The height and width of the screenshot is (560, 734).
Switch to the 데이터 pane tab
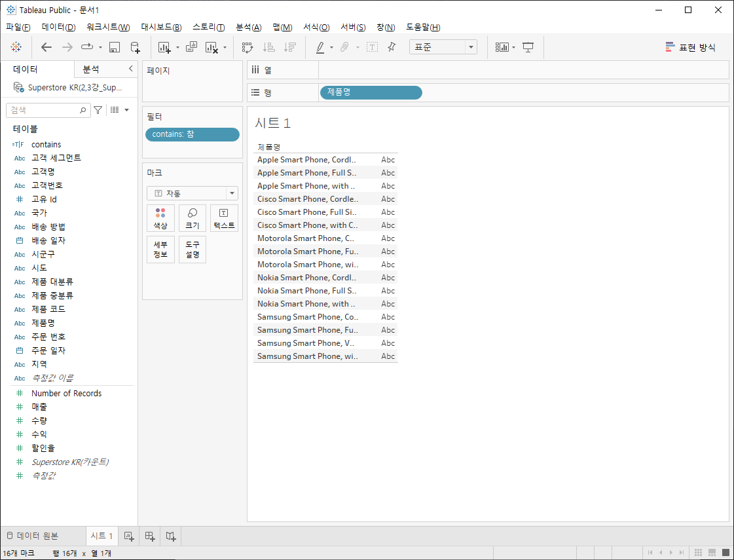[26, 69]
